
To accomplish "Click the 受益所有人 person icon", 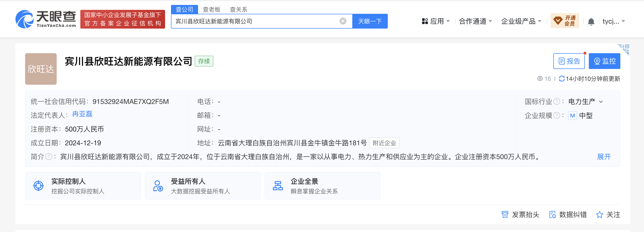I will pyautogui.click(x=158, y=186).
